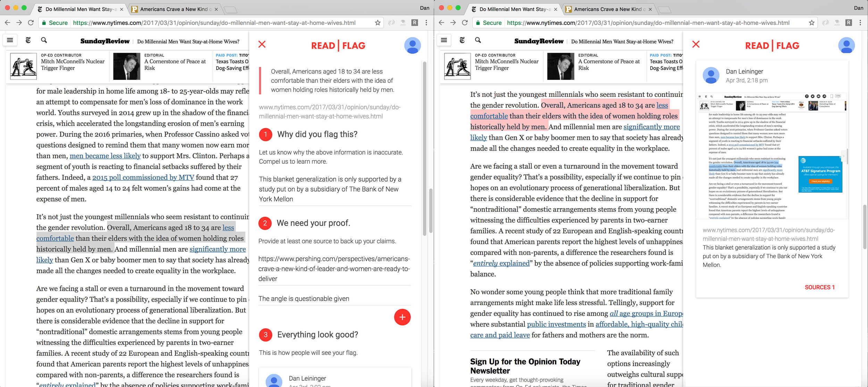Click READ FLAG logo in left panel

tap(338, 45)
